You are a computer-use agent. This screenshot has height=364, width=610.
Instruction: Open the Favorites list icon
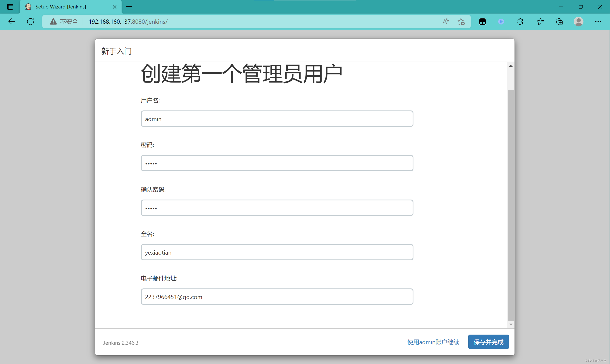point(541,22)
